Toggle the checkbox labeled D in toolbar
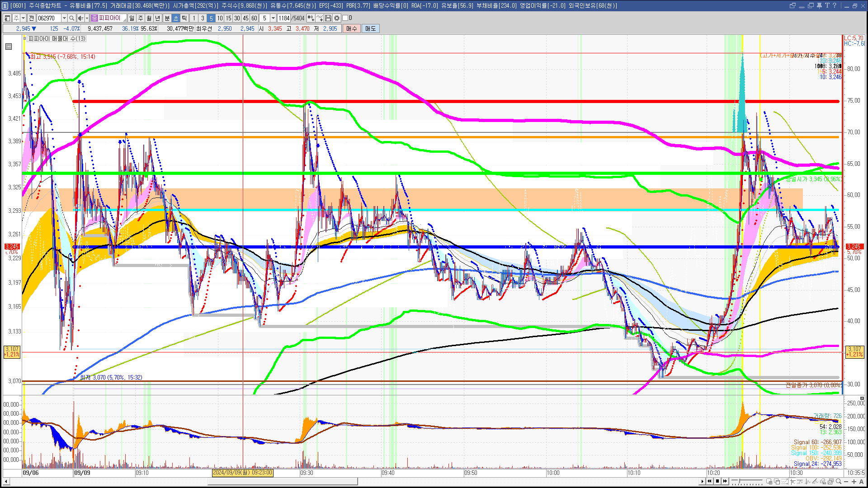The image size is (868, 488). click(x=345, y=18)
